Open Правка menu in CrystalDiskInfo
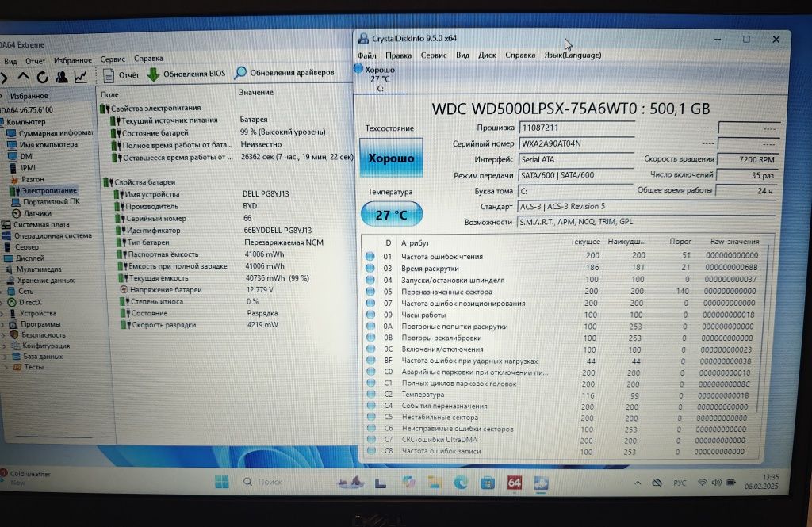 (398, 55)
